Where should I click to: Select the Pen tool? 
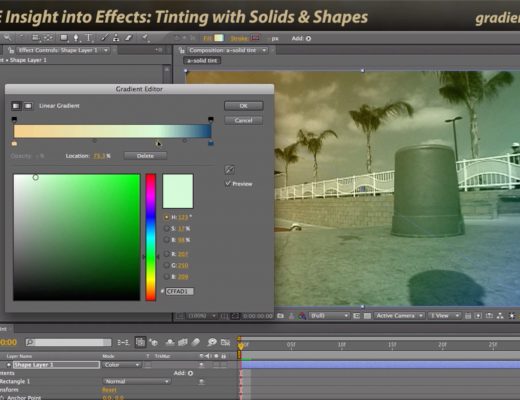point(76,38)
